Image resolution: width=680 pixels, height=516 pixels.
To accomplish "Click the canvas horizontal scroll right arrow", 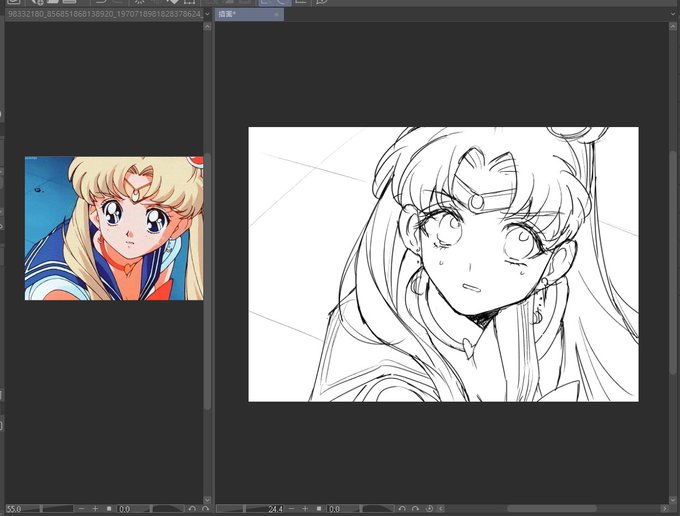I will 664,508.
